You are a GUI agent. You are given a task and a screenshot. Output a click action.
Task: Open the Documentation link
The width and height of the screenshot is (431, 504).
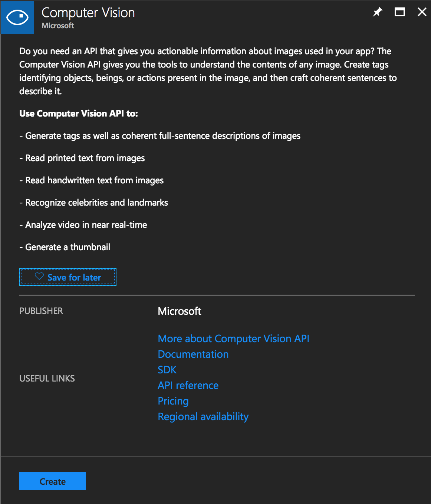click(193, 354)
